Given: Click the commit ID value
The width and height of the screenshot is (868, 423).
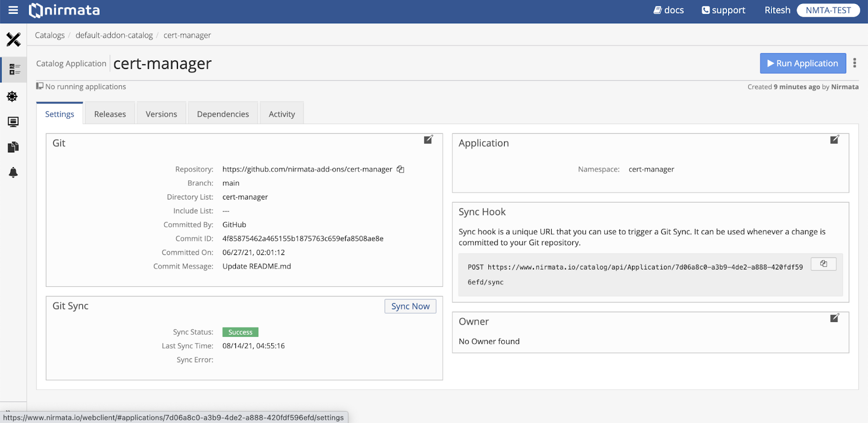Looking at the screenshot, I should click(x=303, y=239).
